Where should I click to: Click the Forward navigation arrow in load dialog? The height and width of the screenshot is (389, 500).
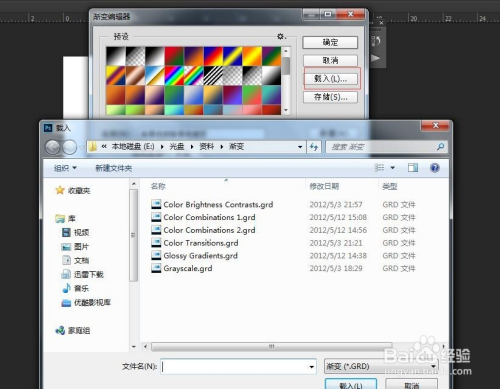pos(69,147)
